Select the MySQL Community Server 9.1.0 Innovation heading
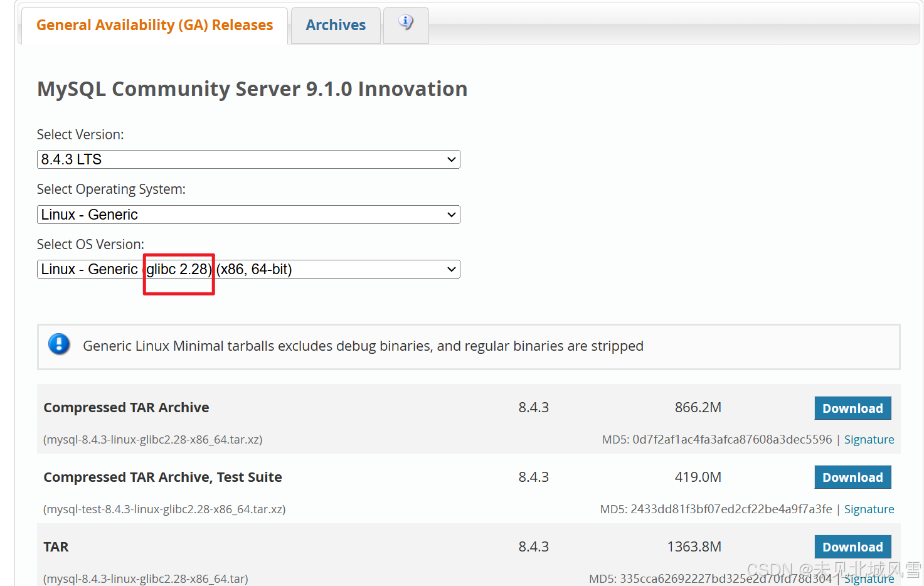 click(252, 89)
